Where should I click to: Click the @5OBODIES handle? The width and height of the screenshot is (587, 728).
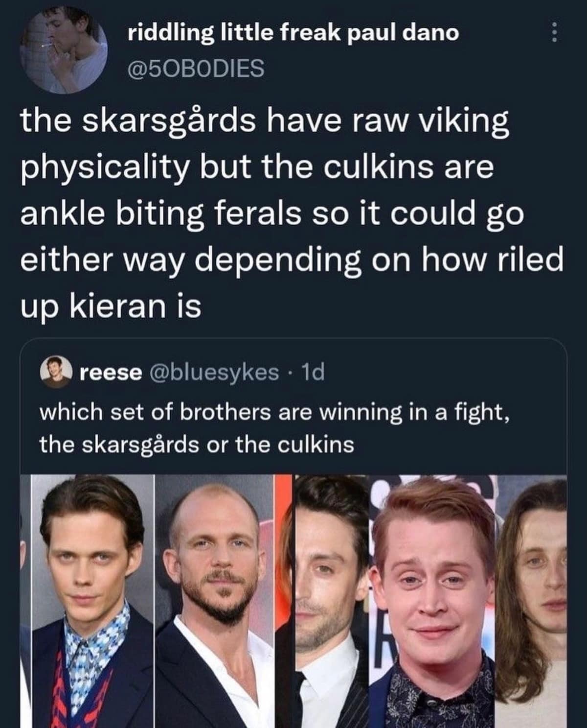tap(196, 68)
